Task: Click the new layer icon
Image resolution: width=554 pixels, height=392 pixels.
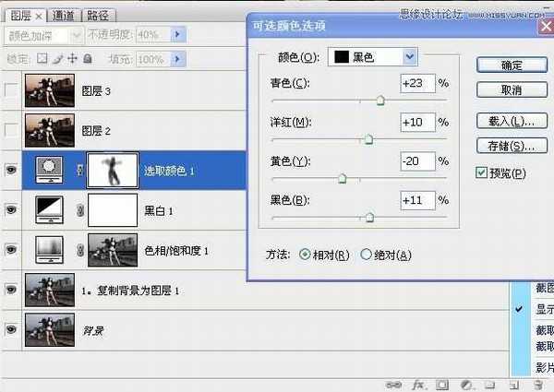Action: (x=514, y=385)
